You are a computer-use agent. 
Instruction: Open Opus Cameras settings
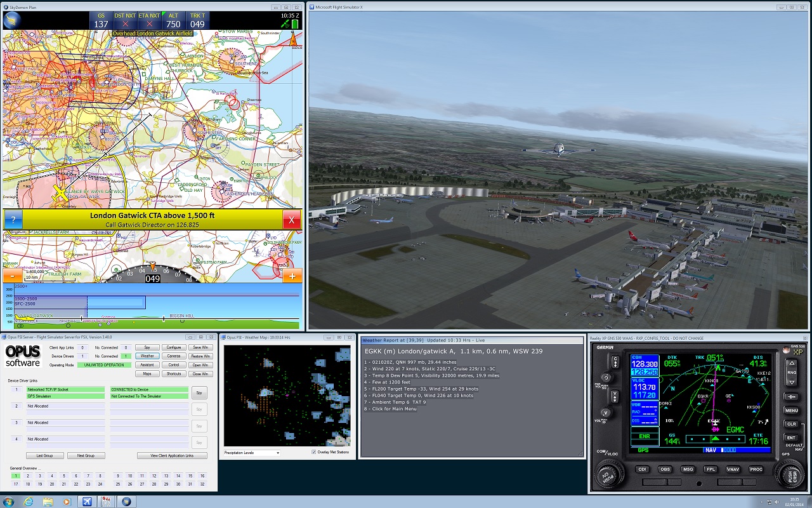click(x=174, y=356)
